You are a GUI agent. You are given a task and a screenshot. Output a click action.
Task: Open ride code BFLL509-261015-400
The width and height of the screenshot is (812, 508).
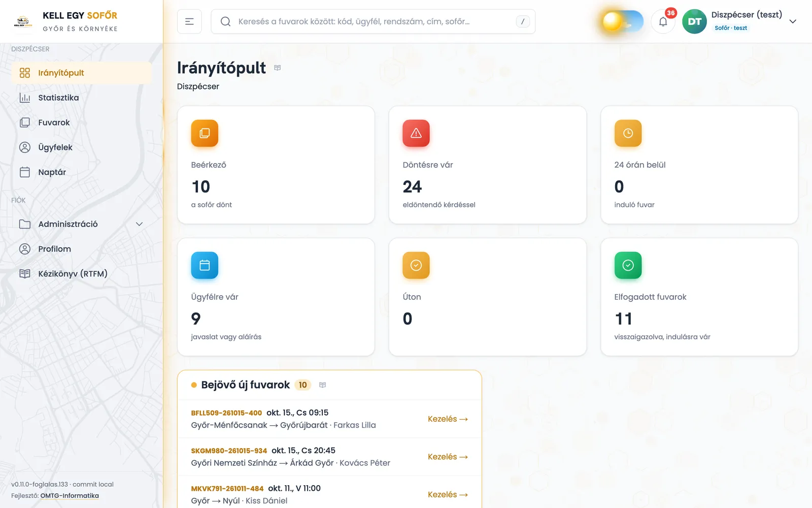click(x=226, y=413)
